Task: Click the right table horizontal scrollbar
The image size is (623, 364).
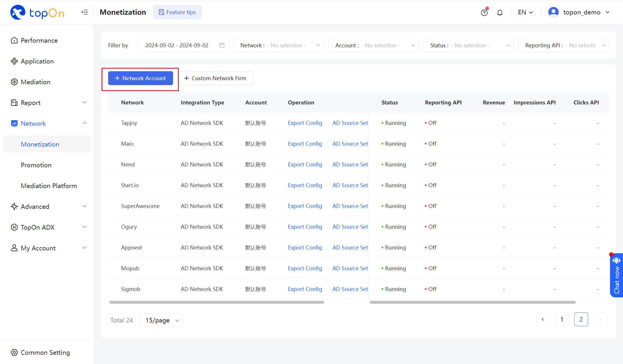Action: click(x=473, y=302)
